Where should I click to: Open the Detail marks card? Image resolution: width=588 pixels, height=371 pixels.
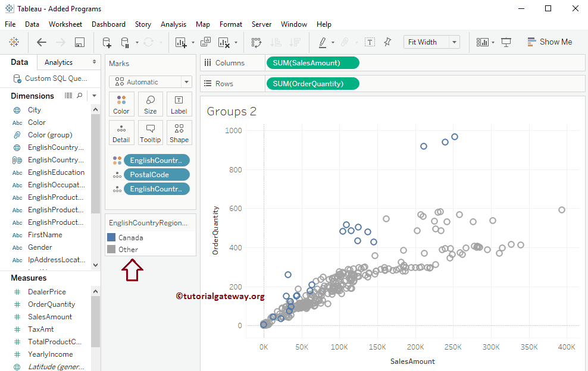(x=121, y=133)
